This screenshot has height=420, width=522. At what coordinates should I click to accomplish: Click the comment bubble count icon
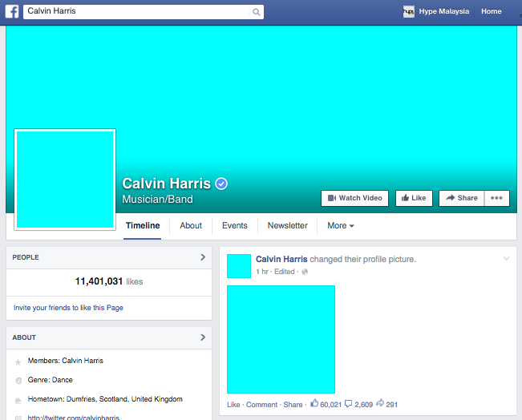pos(349,404)
